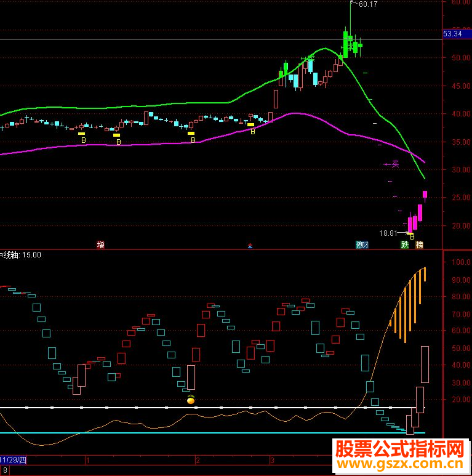
Task: Click the B signal near 18.81 low
Action: [x=412, y=237]
